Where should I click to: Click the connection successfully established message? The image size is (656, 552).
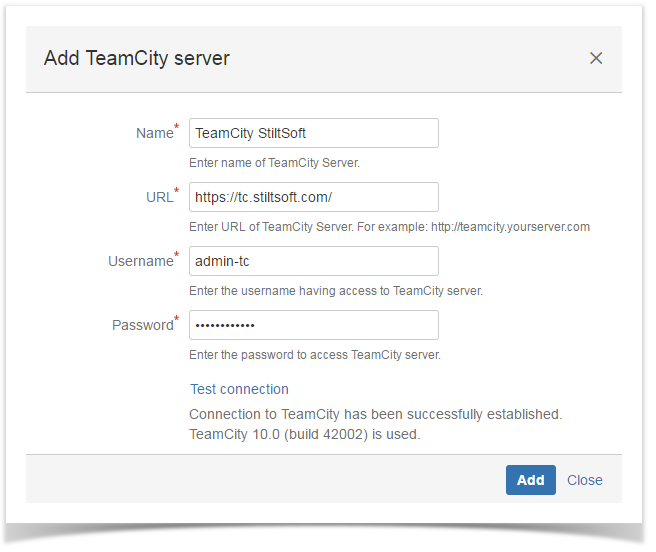(376, 413)
